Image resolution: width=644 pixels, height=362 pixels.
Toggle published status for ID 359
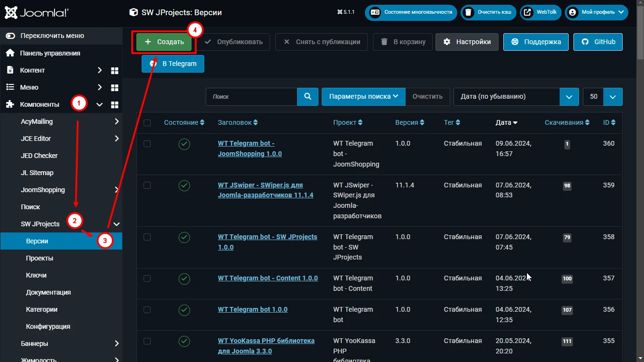(x=184, y=186)
